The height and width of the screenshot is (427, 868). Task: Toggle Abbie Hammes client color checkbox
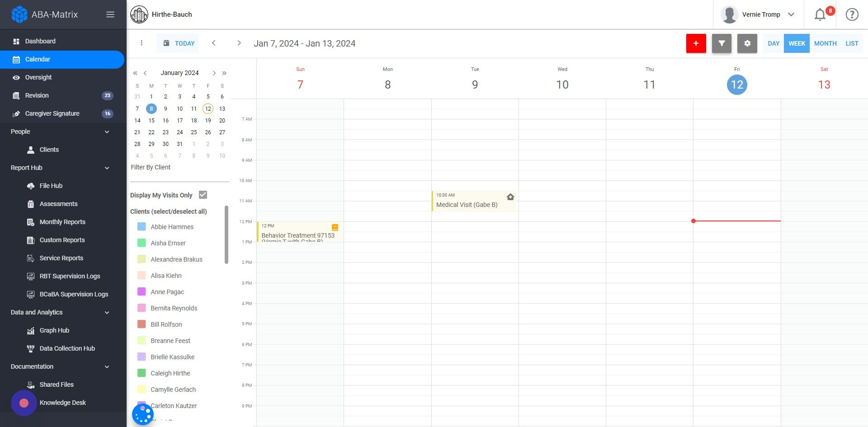[x=142, y=227]
